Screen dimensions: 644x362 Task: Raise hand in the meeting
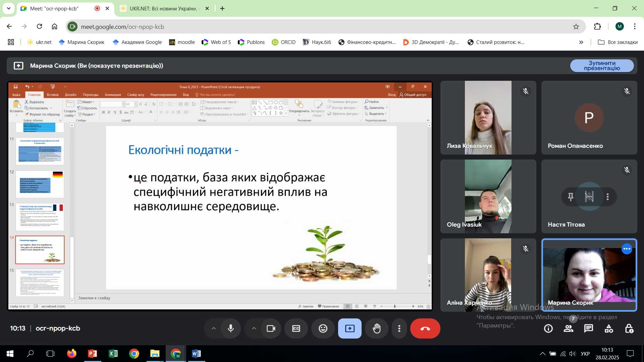377,328
